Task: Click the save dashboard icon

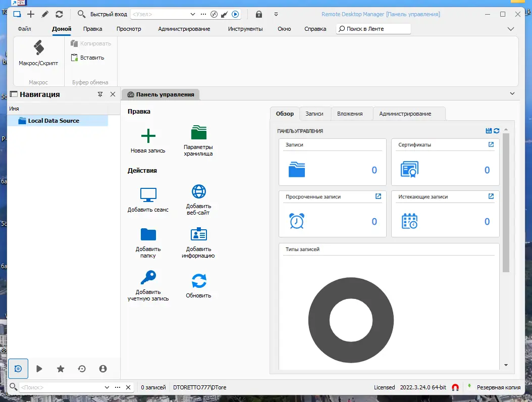Action: [x=489, y=131]
